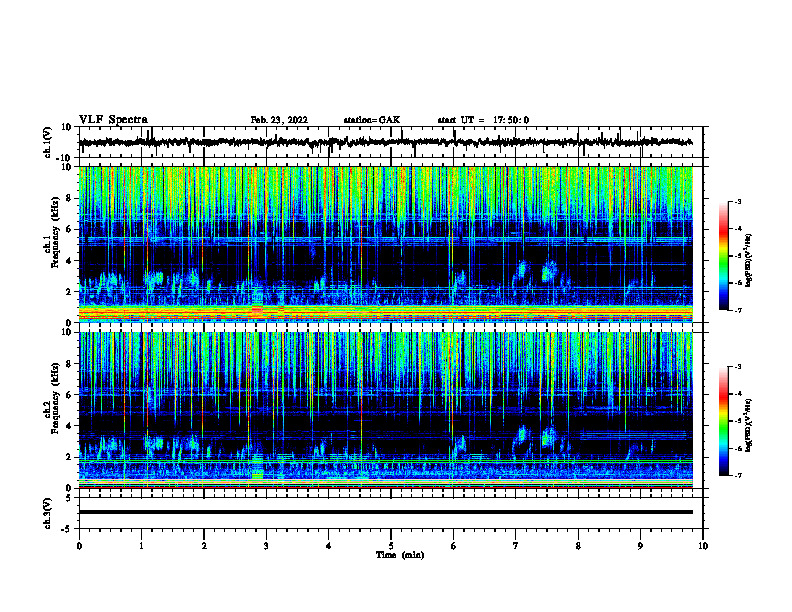Screen dimensions: 792x612
Task: Click the ch.1 voltage waveform trace
Action: 385,142
